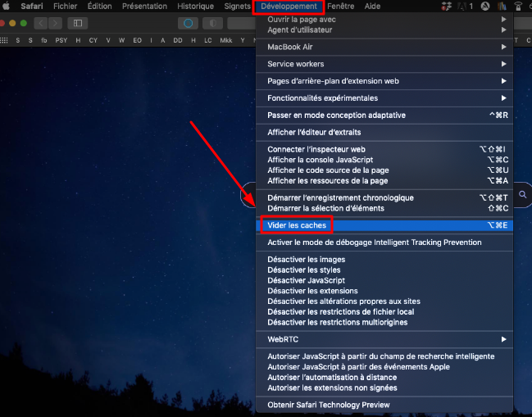Open the PSY bookmark
The image size is (532, 417).
(x=61, y=40)
